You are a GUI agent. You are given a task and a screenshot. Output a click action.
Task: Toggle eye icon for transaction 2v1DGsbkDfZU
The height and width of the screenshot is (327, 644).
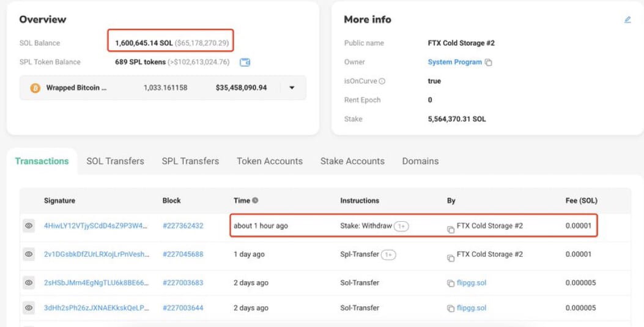point(29,254)
